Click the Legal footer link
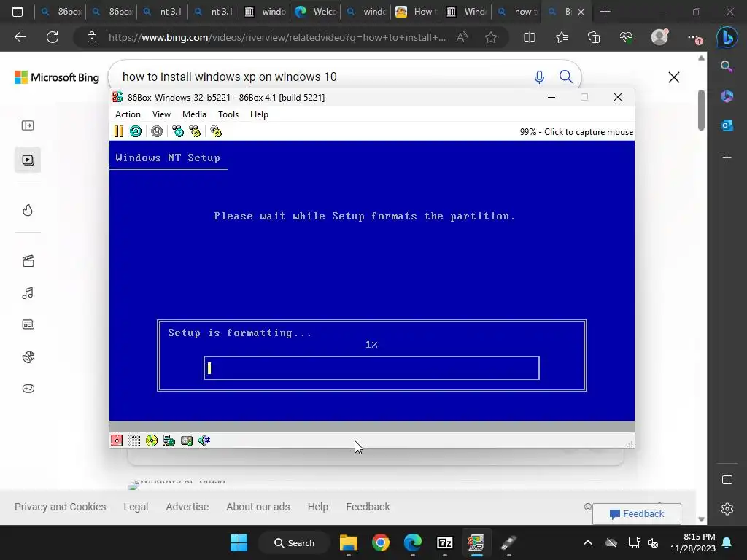747x560 pixels. click(x=136, y=507)
